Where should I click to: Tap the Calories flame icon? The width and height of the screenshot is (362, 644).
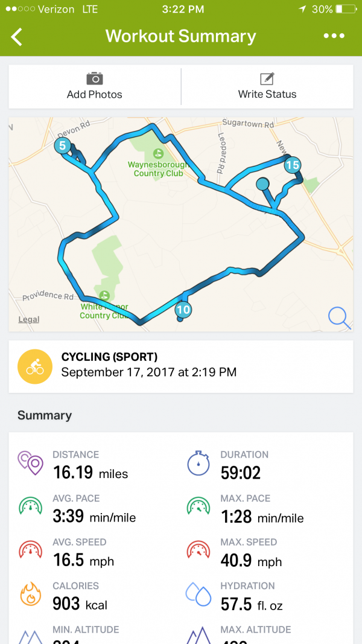coord(31,596)
